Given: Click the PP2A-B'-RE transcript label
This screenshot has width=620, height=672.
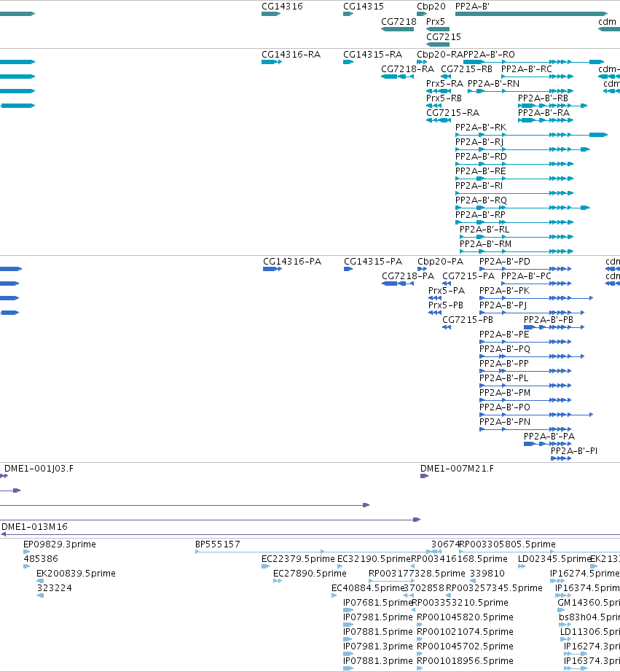Looking at the screenshot, I should click(480, 171).
